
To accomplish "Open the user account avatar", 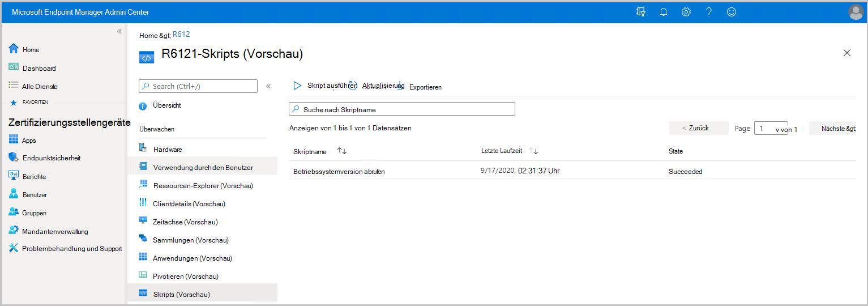I will (856, 12).
